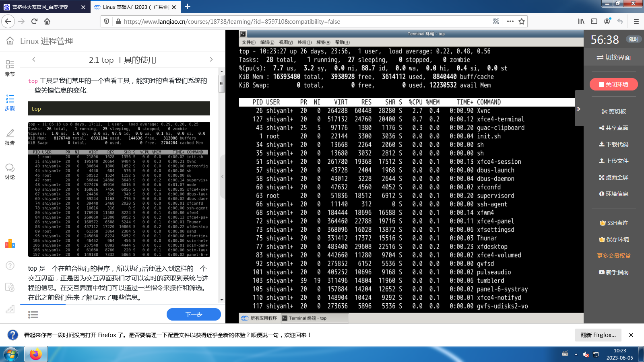Click the SSH直连 option
Screen dimensions: 644x362
coord(613,223)
